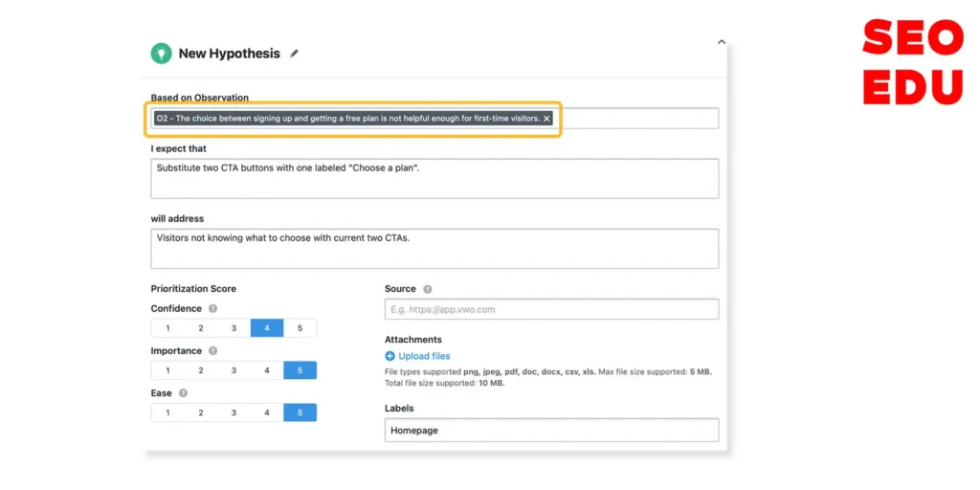The height and width of the screenshot is (490, 980).
Task: Click the pencil icon to rename hypothesis
Action: [294, 54]
